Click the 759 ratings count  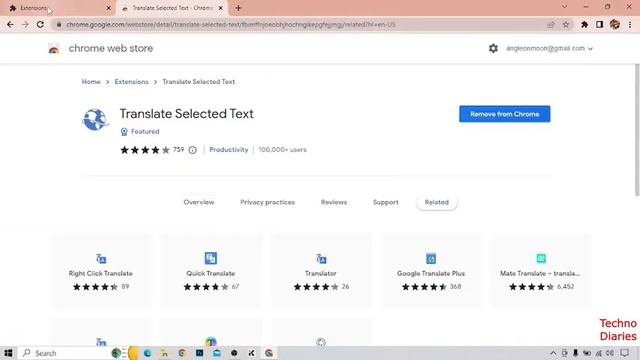178,150
